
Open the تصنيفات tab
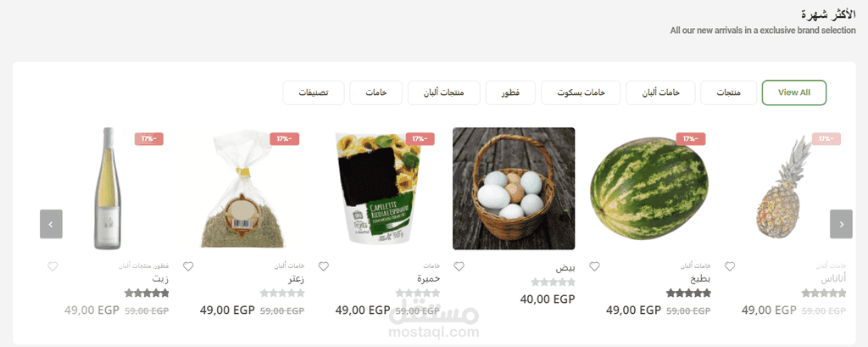[x=314, y=92]
